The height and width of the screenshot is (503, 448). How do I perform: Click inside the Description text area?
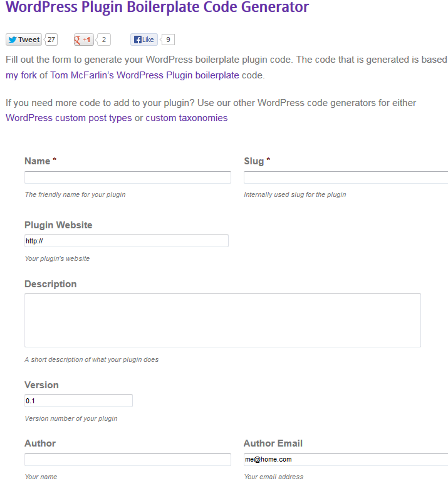point(222,320)
